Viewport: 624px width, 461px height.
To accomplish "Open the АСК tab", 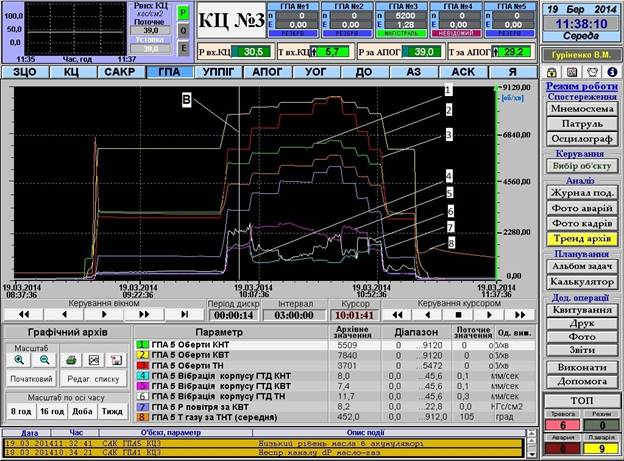I will tap(463, 72).
